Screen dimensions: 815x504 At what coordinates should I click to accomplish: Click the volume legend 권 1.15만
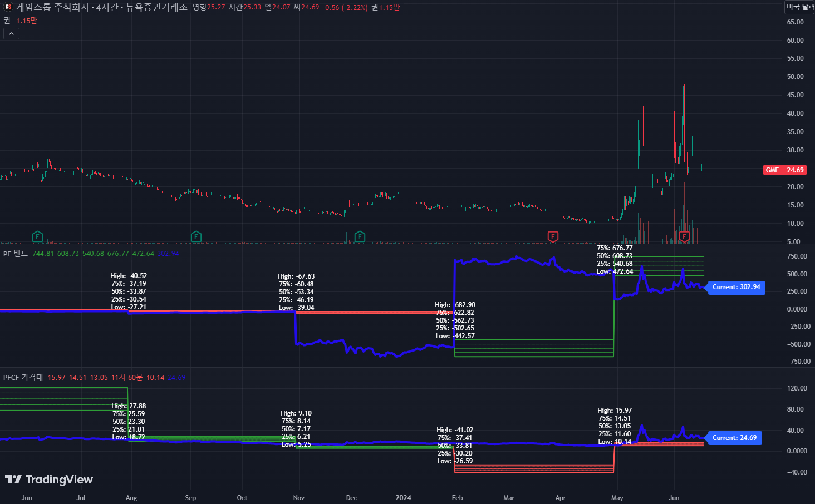click(20, 21)
